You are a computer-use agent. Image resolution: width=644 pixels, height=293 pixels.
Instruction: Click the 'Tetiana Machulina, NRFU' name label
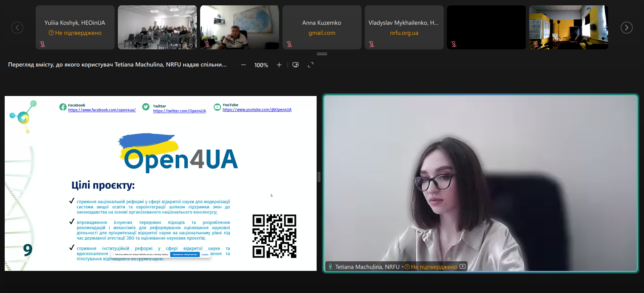point(367,267)
